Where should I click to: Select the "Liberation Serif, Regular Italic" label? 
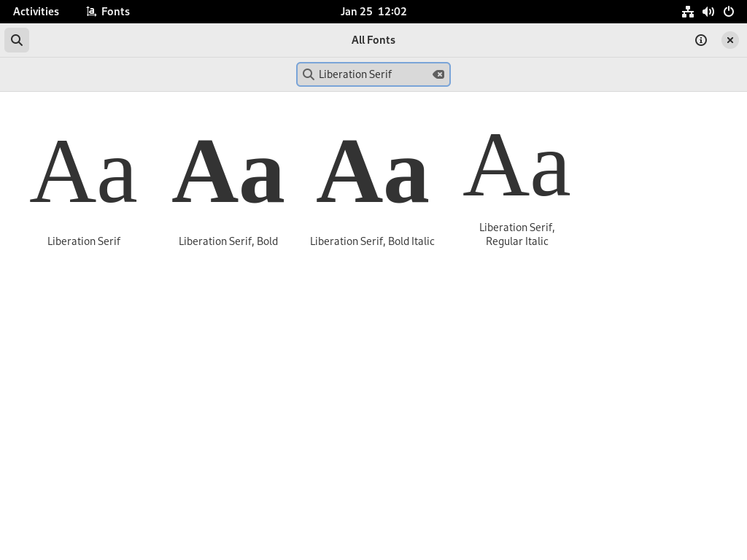(517, 234)
